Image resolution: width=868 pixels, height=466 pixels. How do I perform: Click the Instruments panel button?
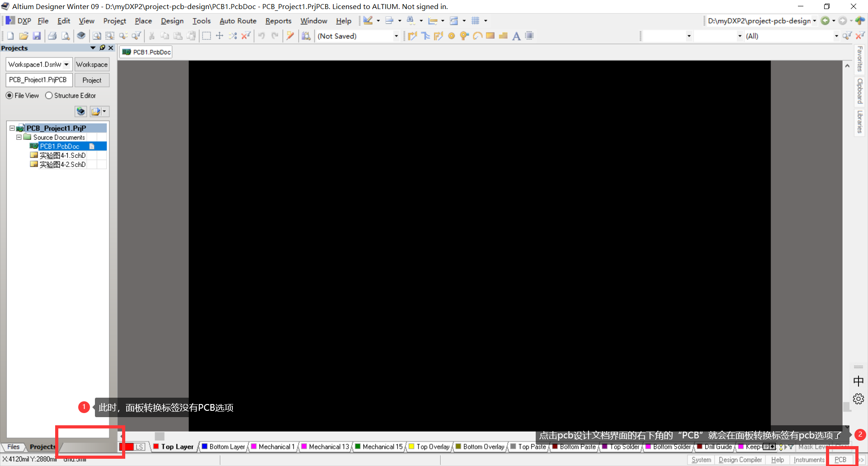(x=809, y=460)
